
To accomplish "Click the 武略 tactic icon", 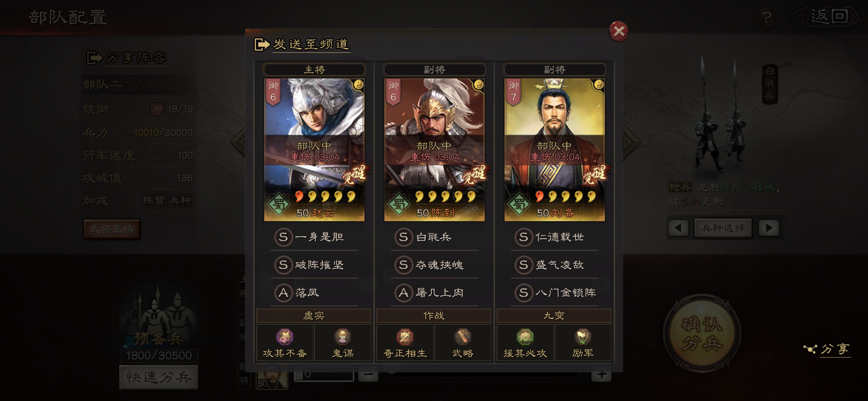I will point(463,337).
